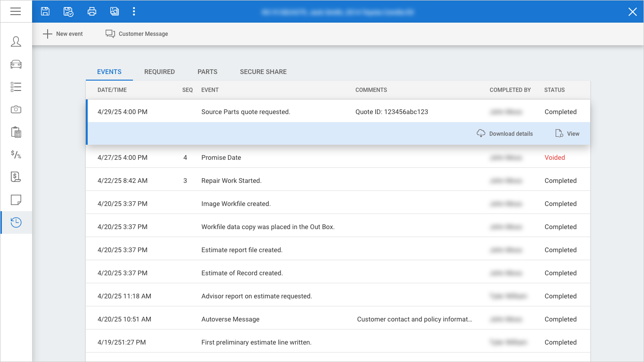Click sequence number 4 in Promise Date row

pos(185,157)
